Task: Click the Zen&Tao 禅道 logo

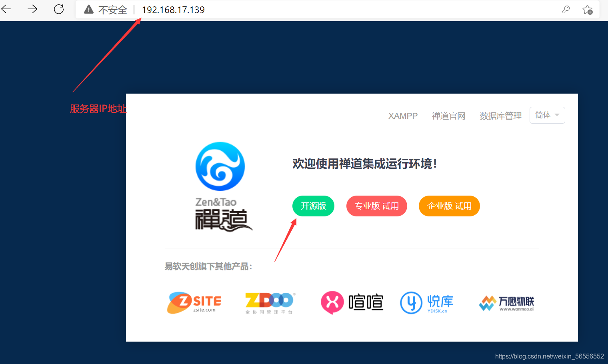Action: [220, 186]
